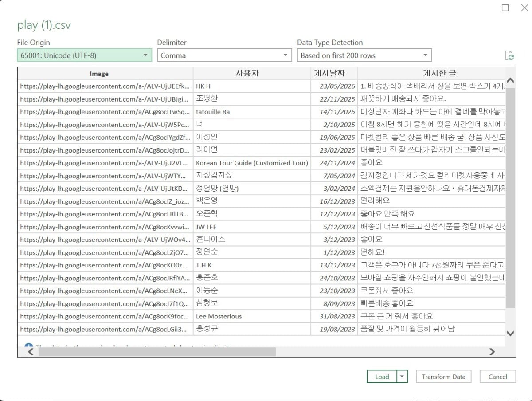Click the HK H user cell
532x401 pixels.
252,86
